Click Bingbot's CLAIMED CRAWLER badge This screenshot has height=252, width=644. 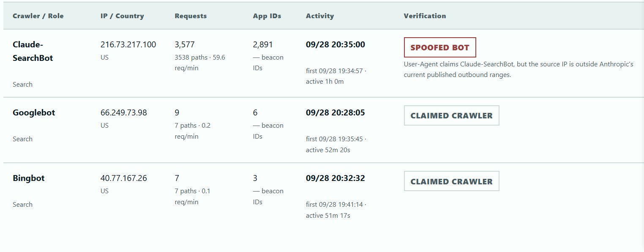(451, 181)
